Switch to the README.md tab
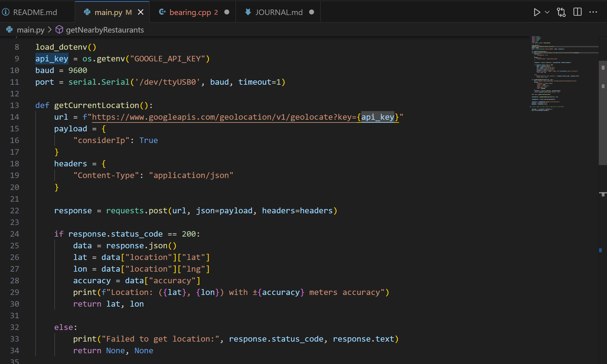607x364 pixels. click(35, 12)
